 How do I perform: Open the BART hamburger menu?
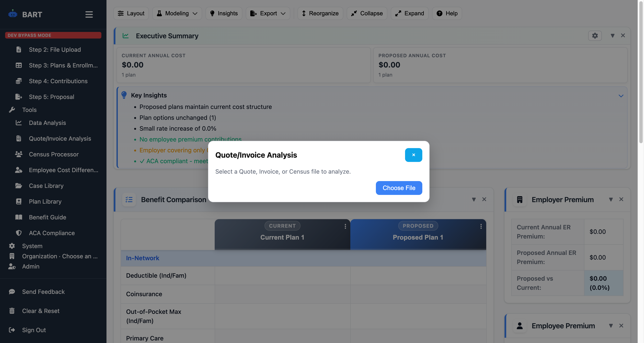point(89,14)
